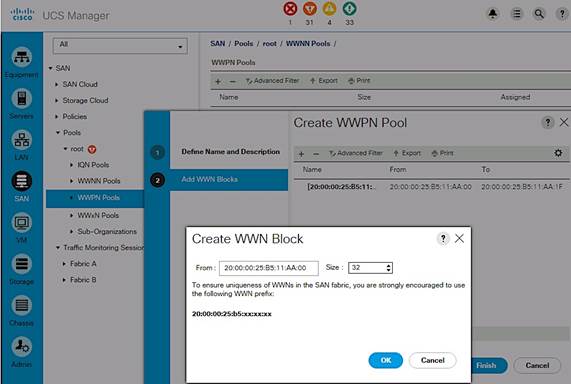Image resolution: width=571 pixels, height=384 pixels.
Task: Click the From WWN input field
Action: pyautogui.click(x=269, y=268)
